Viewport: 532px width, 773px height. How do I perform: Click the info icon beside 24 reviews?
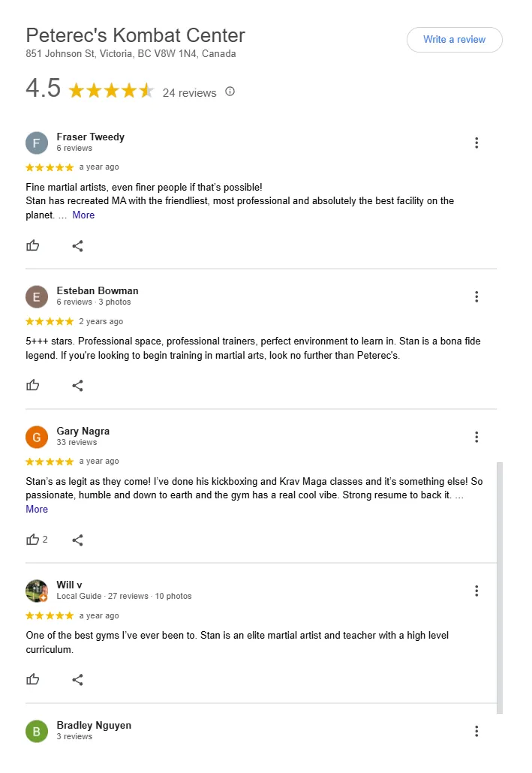point(230,92)
